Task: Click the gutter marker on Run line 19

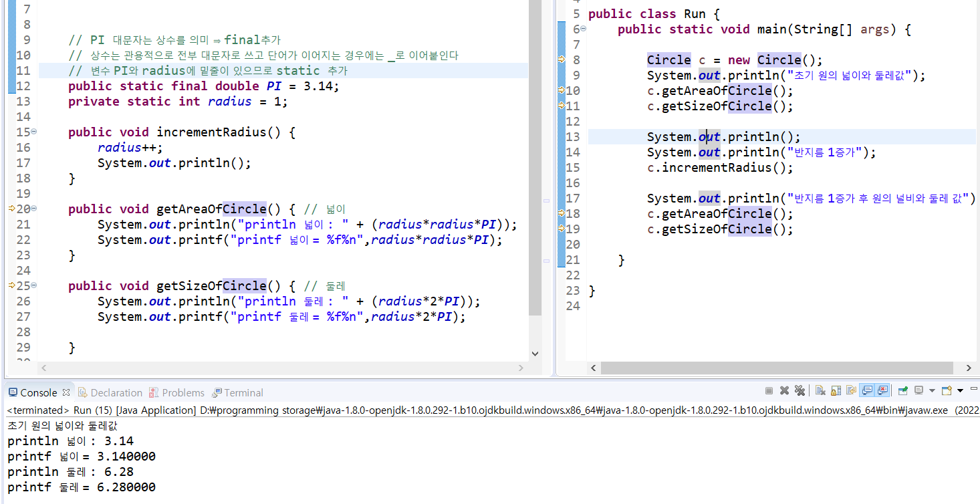Action: (x=562, y=229)
